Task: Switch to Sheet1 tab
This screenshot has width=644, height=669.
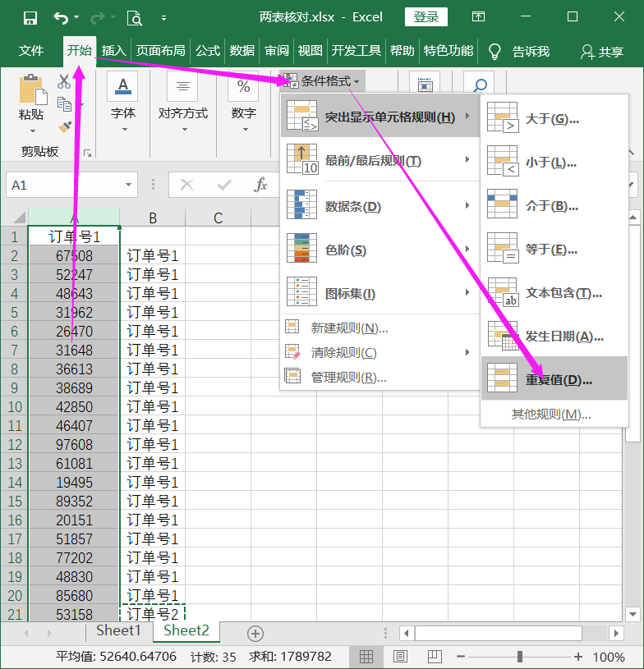Action: point(118,630)
